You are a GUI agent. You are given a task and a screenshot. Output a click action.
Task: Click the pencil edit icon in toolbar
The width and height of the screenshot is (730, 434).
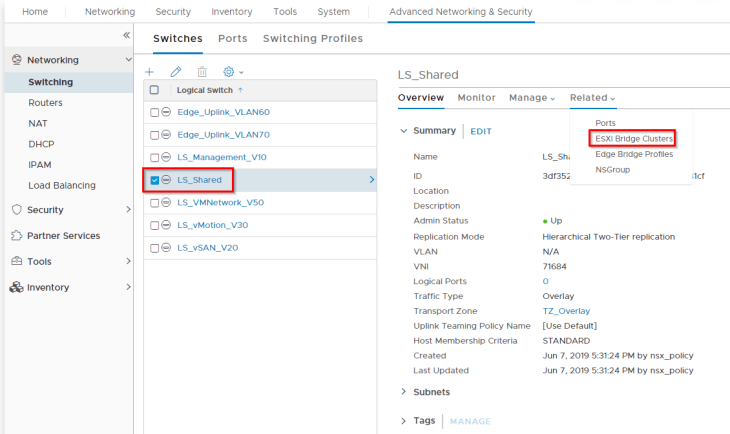176,72
